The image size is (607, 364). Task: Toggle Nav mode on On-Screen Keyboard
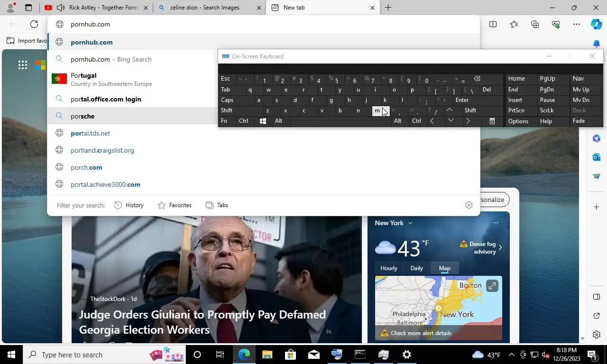click(586, 79)
